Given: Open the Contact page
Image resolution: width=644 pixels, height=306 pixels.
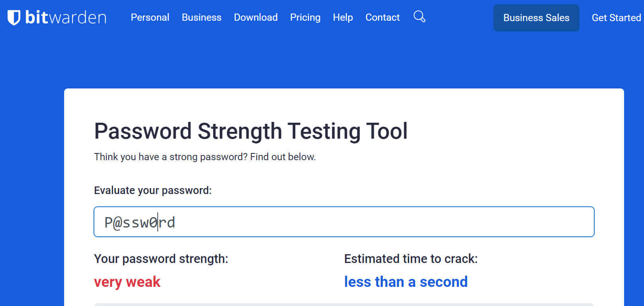Looking at the screenshot, I should 383,18.
